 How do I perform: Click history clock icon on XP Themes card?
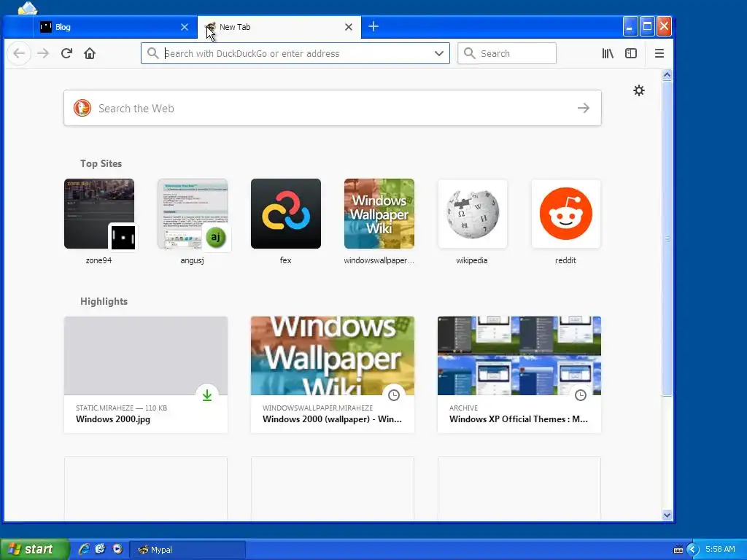click(x=581, y=395)
